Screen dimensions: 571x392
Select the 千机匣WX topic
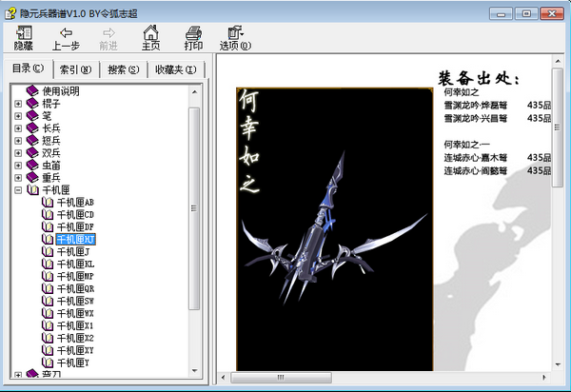tap(75, 314)
